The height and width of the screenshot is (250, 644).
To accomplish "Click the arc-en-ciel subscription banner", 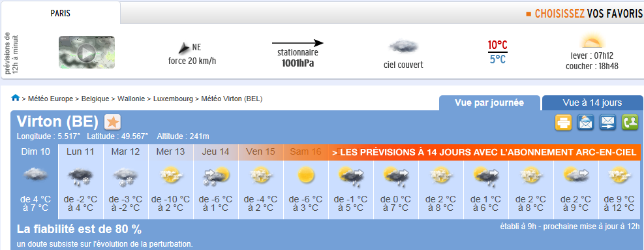I will (x=485, y=152).
